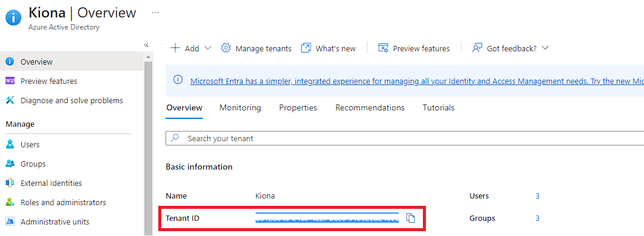Switch to the Monitoring tab
This screenshot has width=644, height=236.
point(240,107)
